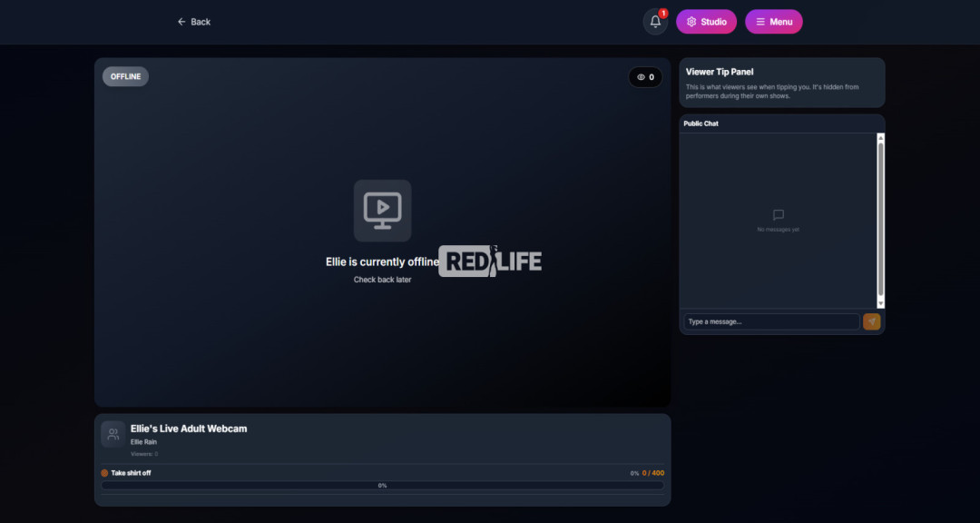Image resolution: width=980 pixels, height=523 pixels.
Task: Open the Menu button
Action: pos(774,22)
